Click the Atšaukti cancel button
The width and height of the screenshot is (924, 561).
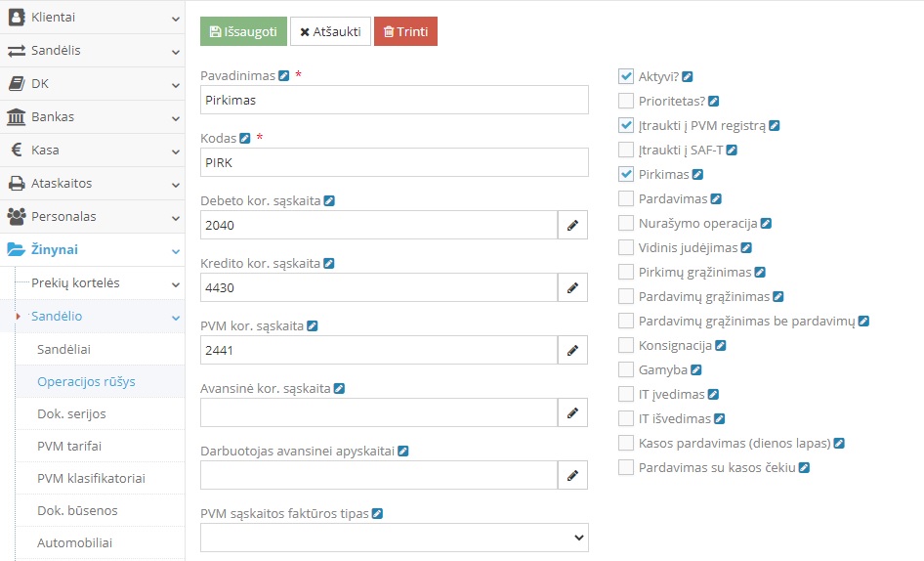click(x=330, y=31)
